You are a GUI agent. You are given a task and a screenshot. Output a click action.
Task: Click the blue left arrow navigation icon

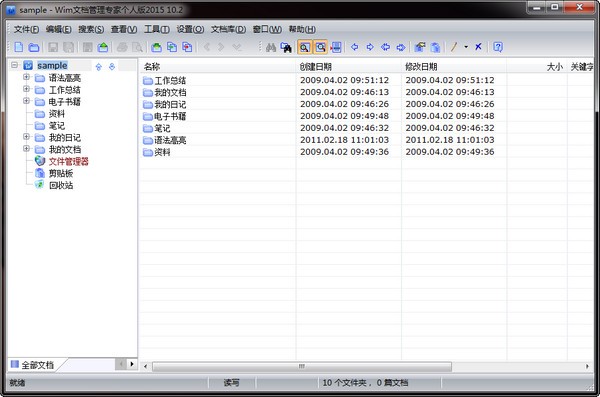click(x=354, y=47)
